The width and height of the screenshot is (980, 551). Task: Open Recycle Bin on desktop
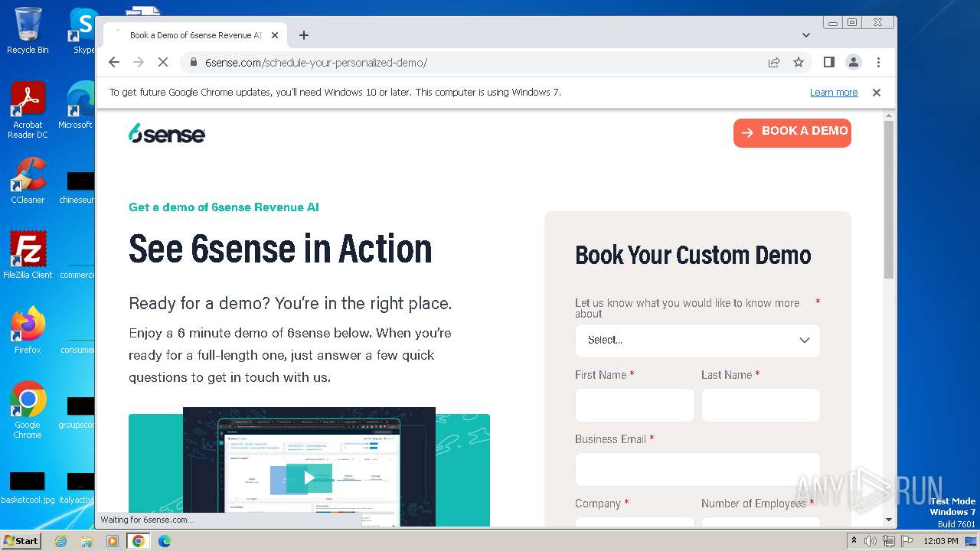[x=28, y=31]
